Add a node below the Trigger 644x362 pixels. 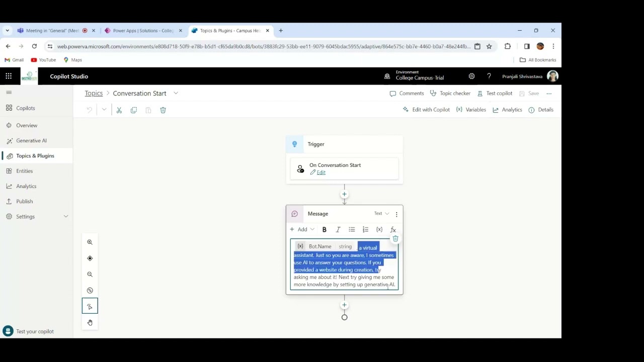(x=345, y=195)
